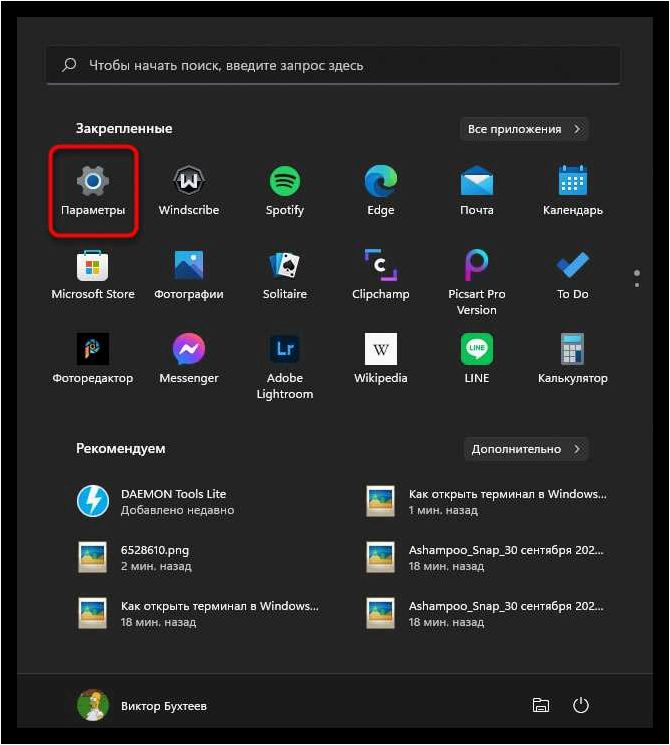Launch the Фотографии photos app
This screenshot has height=745, width=670.
[189, 275]
